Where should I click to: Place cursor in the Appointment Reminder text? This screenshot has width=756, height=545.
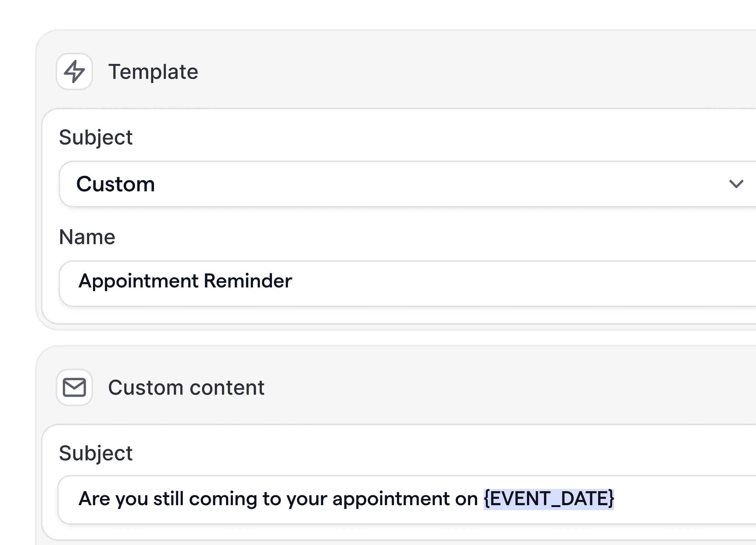coord(185,282)
